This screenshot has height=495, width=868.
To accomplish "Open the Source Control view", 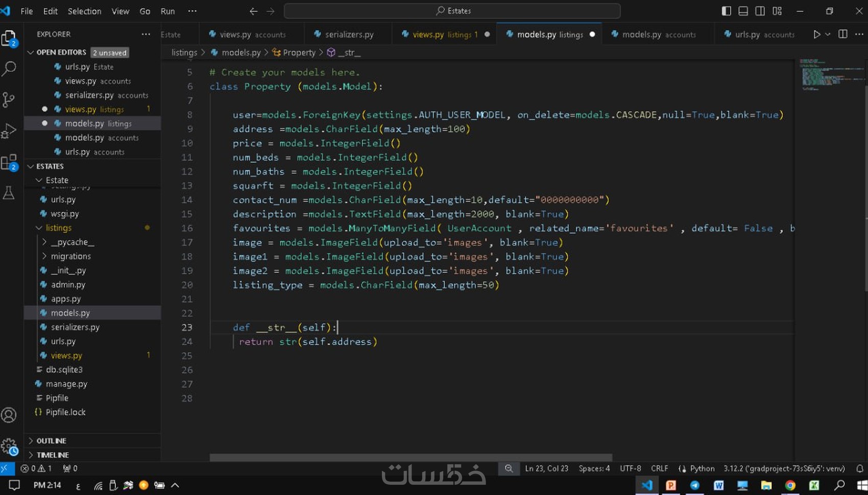I will [x=9, y=100].
